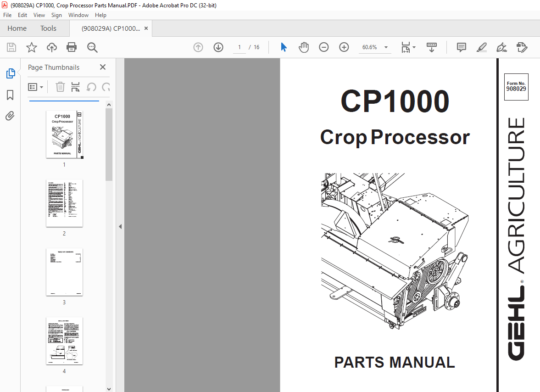Add file to starred with star icon
The height and width of the screenshot is (392, 540).
32,47
